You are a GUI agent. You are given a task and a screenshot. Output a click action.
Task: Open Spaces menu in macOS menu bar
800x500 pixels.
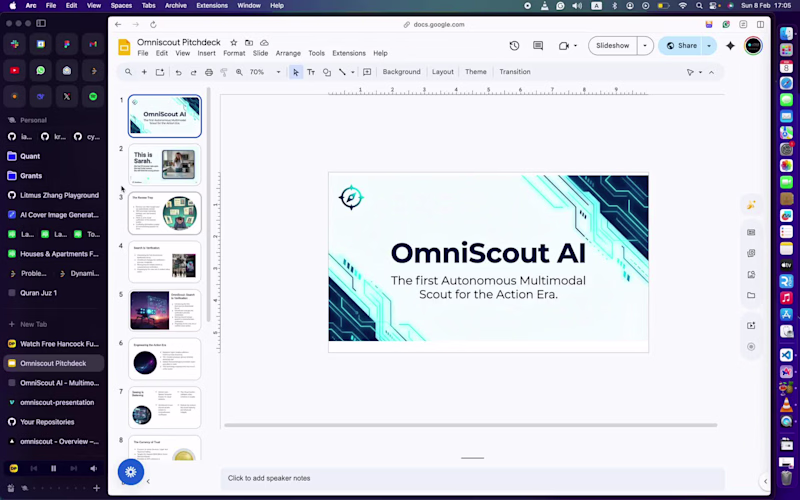click(x=121, y=6)
